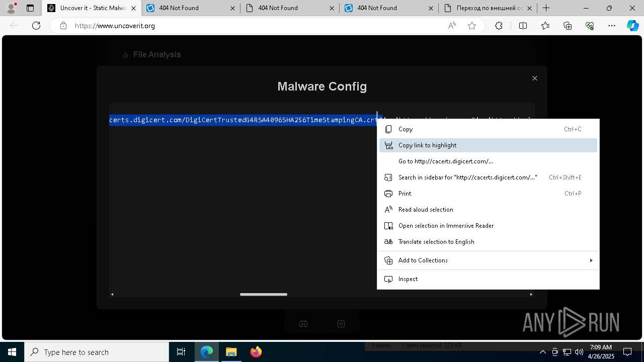This screenshot has height=362, width=644.
Task: Close the Malware Config dialog
Action: coord(535,78)
